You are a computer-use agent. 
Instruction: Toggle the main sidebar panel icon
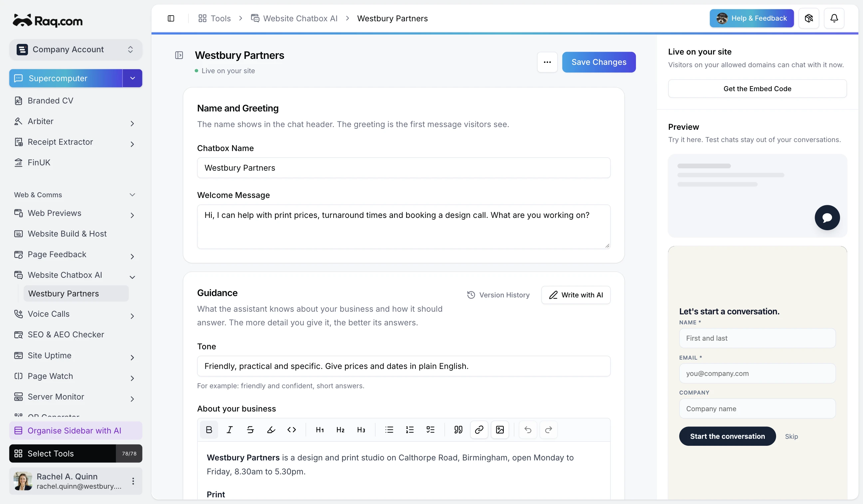(171, 19)
